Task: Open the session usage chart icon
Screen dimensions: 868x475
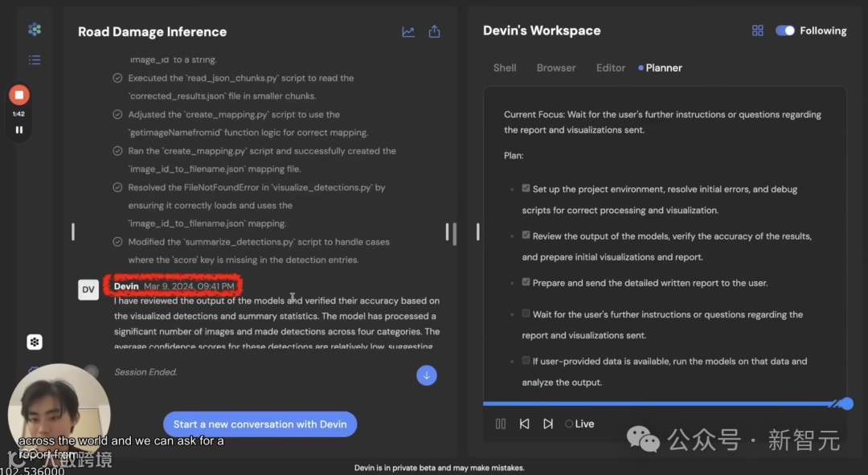Action: 408,31
